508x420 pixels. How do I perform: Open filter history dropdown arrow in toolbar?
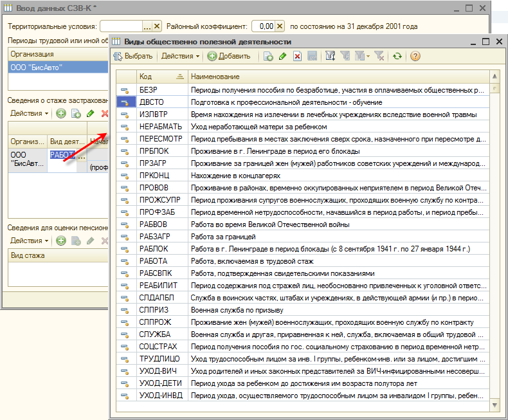[x=368, y=57]
